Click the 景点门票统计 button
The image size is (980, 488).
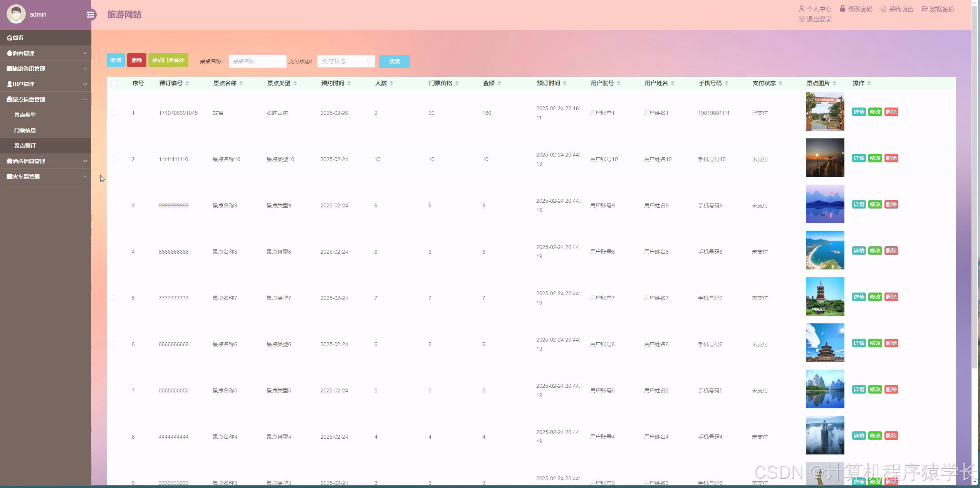coord(168,60)
